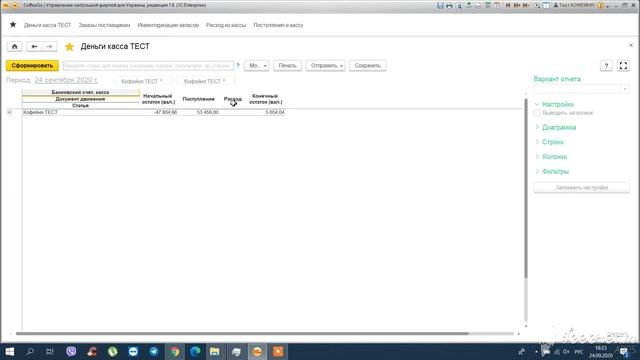The width and height of the screenshot is (640, 360).
Task: Click the M memory button in title bar
Action: 508,5
